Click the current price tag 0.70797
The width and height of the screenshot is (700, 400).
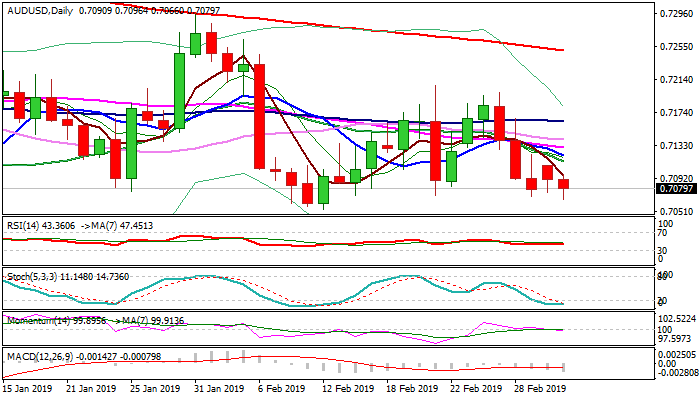pos(675,188)
